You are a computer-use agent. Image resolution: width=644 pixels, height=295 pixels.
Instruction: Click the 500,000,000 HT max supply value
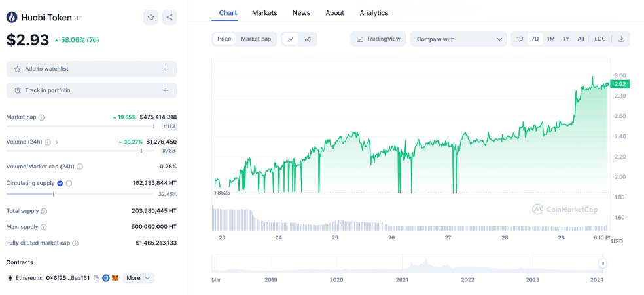154,227
